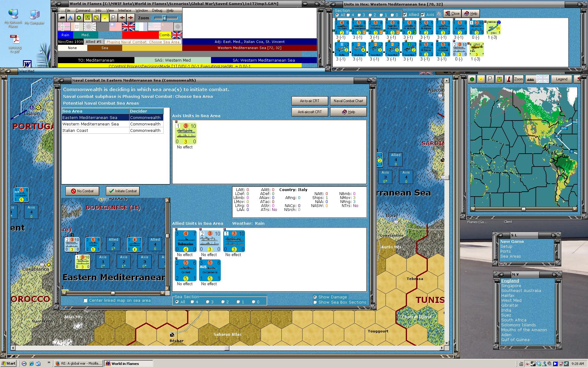Select Sea Section 4 radio in combat dialog
The width and height of the screenshot is (588, 368).
click(x=192, y=302)
